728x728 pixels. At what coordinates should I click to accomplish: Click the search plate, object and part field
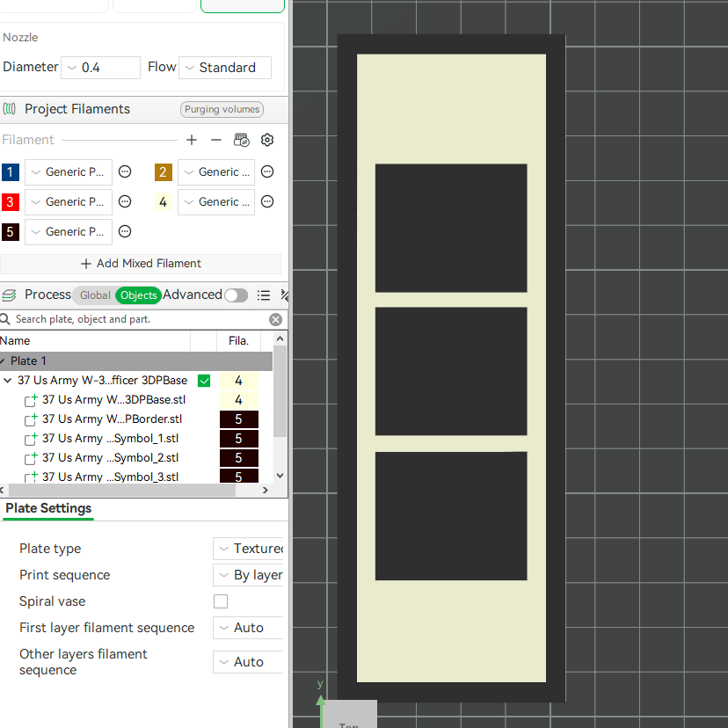pos(139,319)
